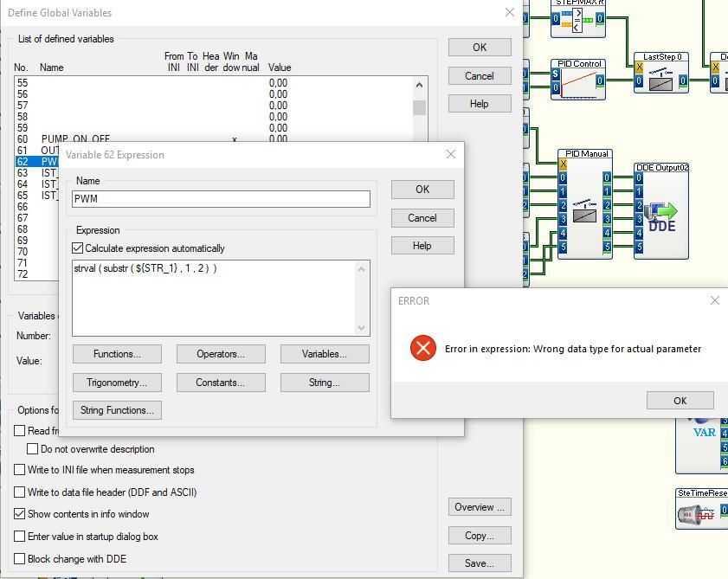Close the ERROR dialog with X
The image size is (728, 579).
coord(715,300)
